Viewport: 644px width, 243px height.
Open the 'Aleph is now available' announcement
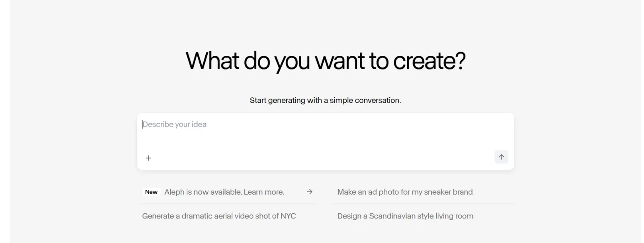(224, 192)
